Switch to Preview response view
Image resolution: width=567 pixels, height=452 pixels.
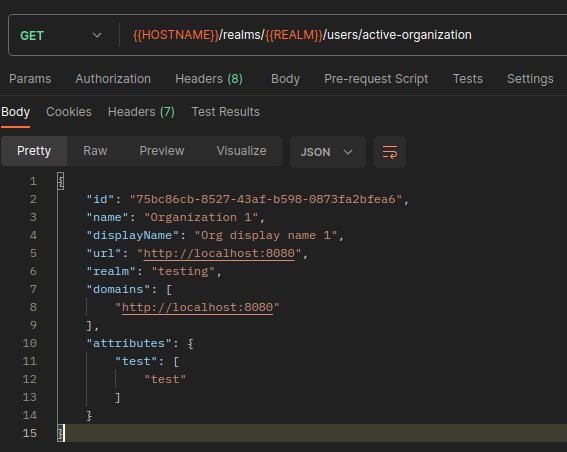click(162, 151)
